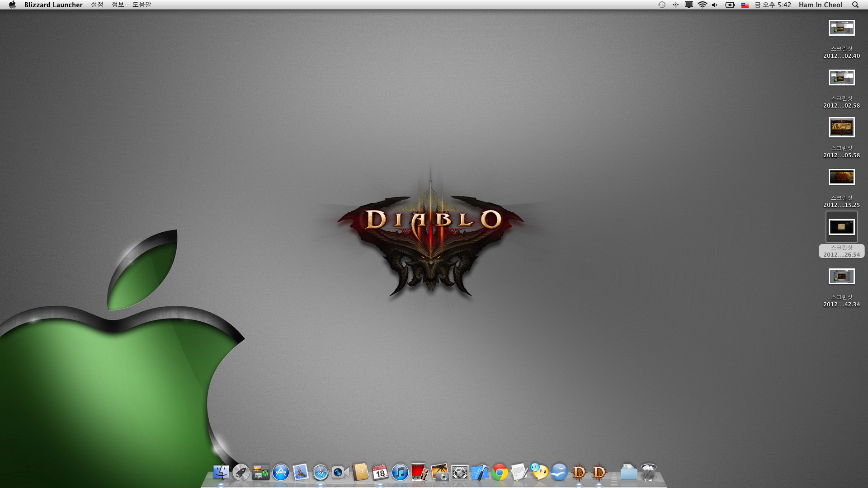
Task: Open the Blizzard Launcher application menu
Action: (53, 5)
